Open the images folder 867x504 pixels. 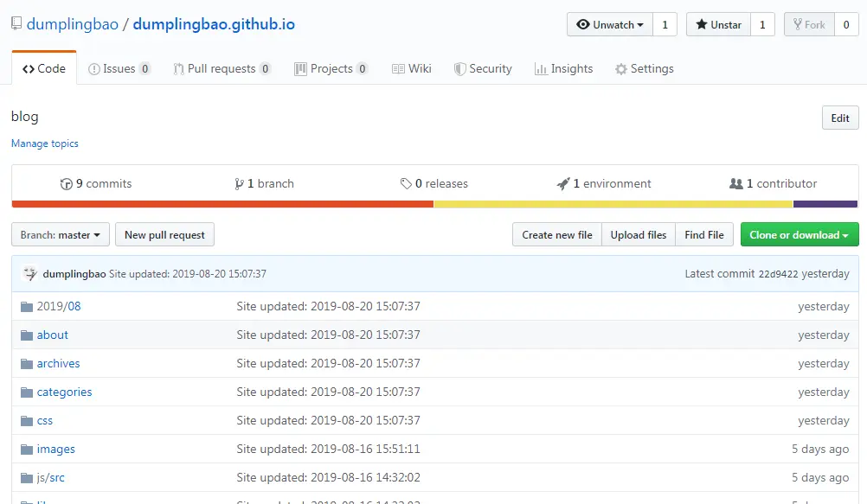(56, 449)
